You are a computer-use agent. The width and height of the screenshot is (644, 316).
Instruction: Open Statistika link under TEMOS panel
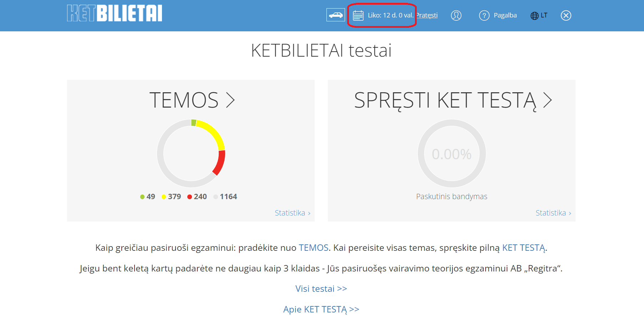point(292,213)
